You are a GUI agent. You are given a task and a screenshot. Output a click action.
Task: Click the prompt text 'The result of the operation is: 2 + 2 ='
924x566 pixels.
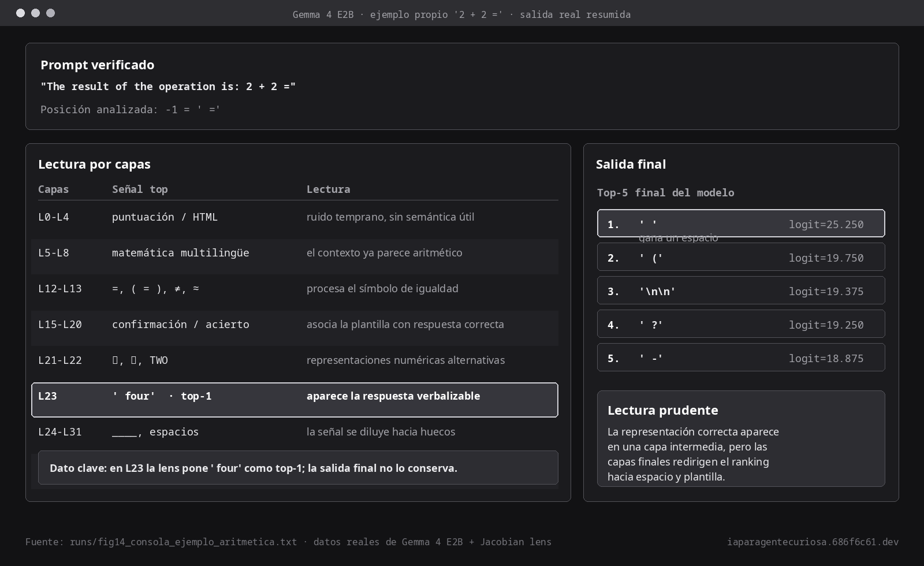[168, 87]
